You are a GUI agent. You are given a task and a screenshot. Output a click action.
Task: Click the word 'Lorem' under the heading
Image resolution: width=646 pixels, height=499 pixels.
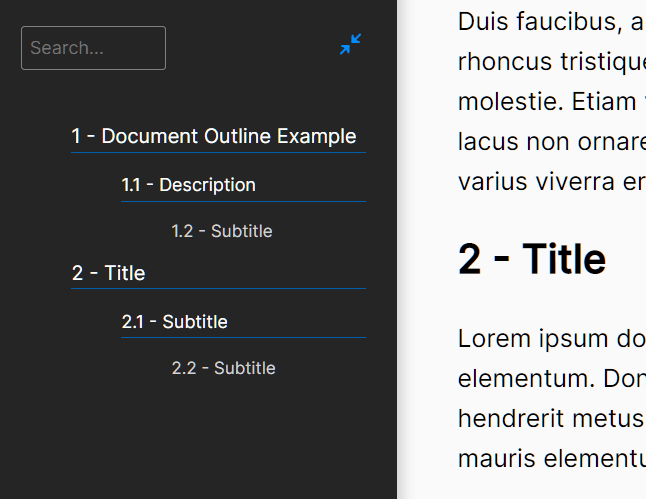(x=489, y=338)
